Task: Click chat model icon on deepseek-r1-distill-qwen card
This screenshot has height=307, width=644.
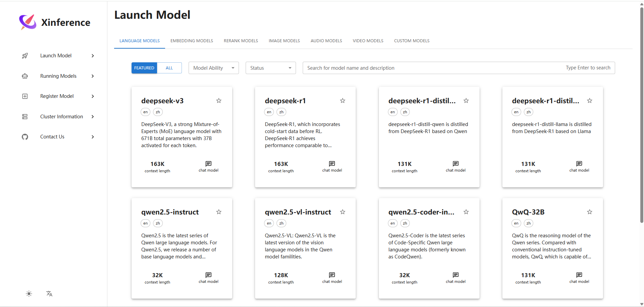Action: [456, 164]
